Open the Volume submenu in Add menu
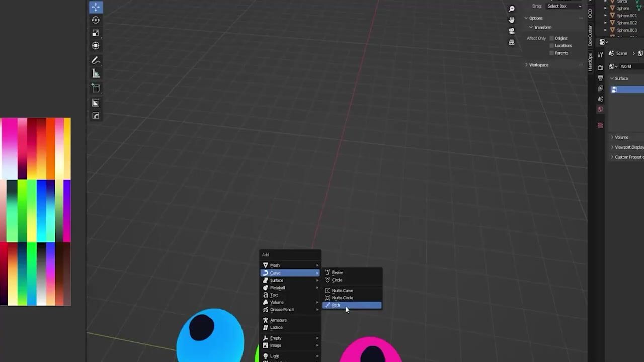Viewport: 644px width, 362px height. pyautogui.click(x=290, y=302)
